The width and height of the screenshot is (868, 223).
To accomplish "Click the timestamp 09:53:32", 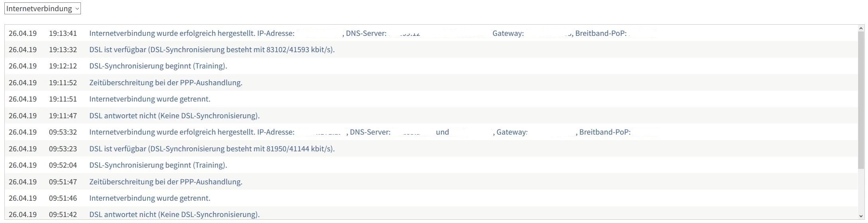I will tap(63, 132).
